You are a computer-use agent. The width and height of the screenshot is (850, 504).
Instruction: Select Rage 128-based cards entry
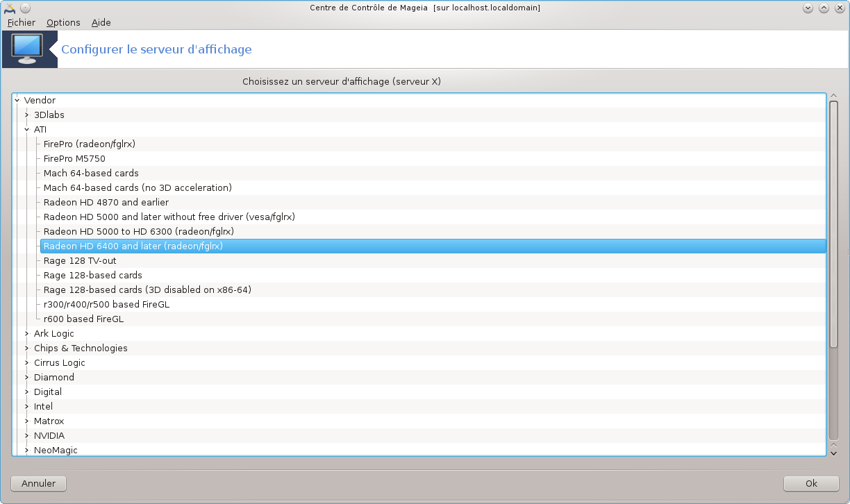tap(93, 276)
